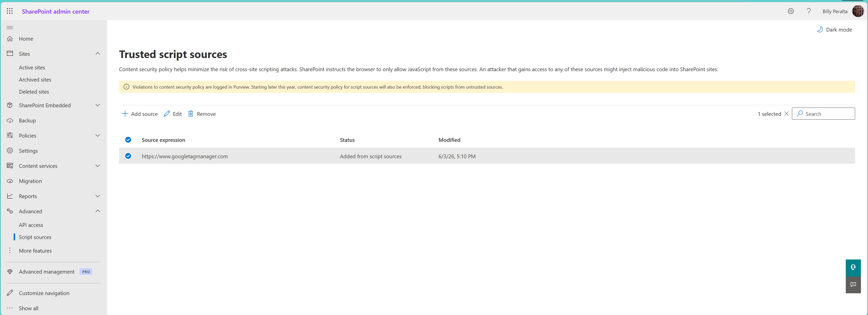Click the Status column header
868x315 pixels.
(x=347, y=140)
